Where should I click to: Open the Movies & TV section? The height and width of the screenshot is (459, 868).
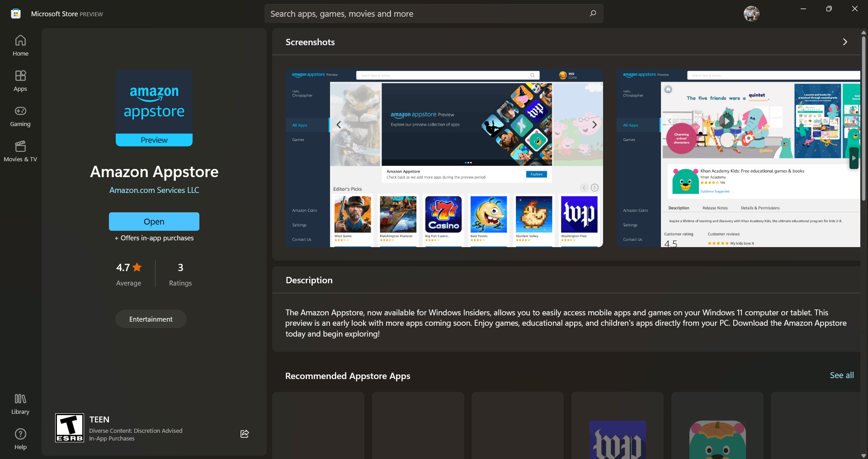[20, 151]
